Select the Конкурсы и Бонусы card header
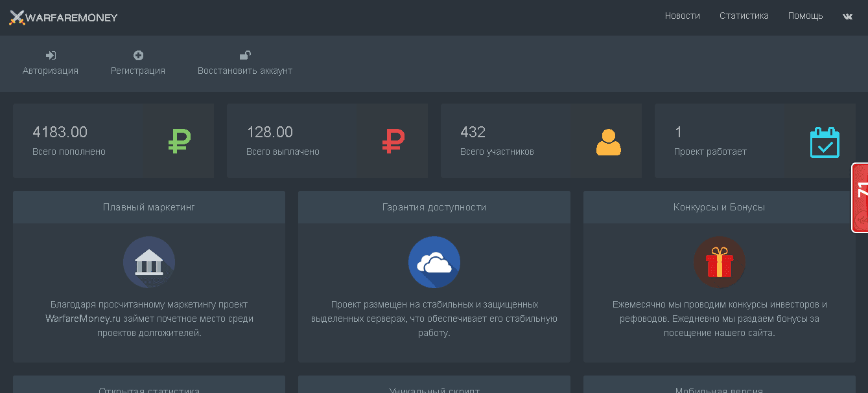This screenshot has width=868, height=393. point(719,207)
